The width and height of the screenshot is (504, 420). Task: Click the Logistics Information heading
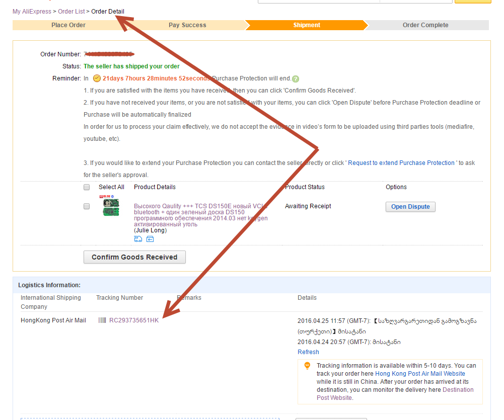49,285
